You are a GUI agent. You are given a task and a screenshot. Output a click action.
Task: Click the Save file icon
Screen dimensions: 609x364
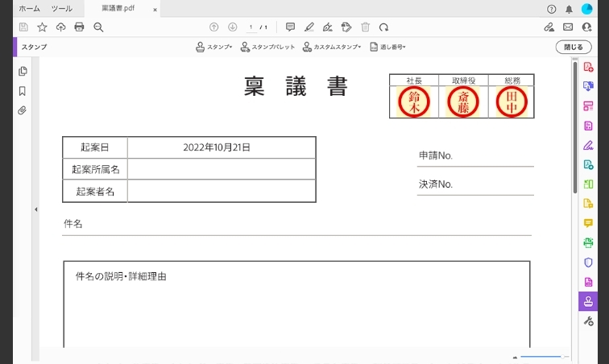pos(23,27)
